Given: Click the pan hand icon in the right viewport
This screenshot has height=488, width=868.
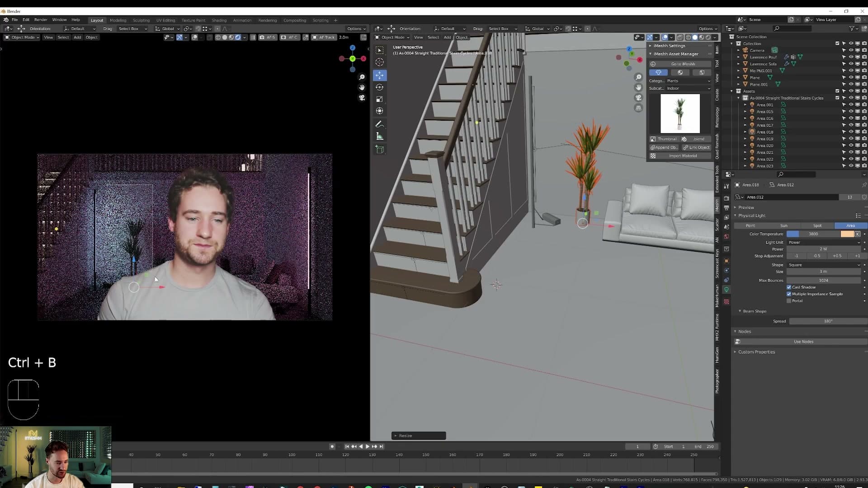Looking at the screenshot, I should pos(638,87).
